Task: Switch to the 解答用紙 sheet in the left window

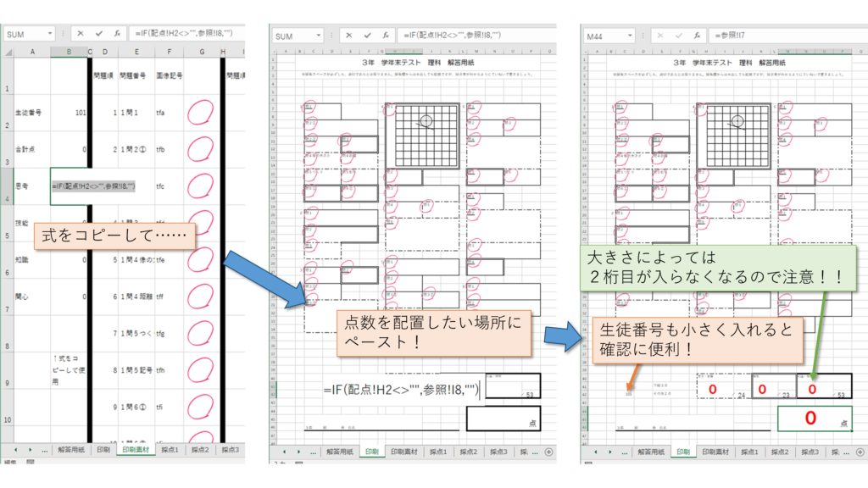Action: [x=71, y=450]
